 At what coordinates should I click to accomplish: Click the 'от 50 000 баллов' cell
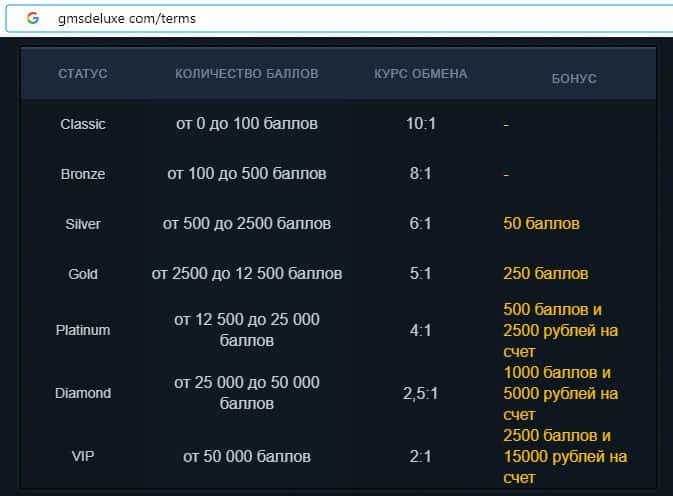click(x=246, y=456)
